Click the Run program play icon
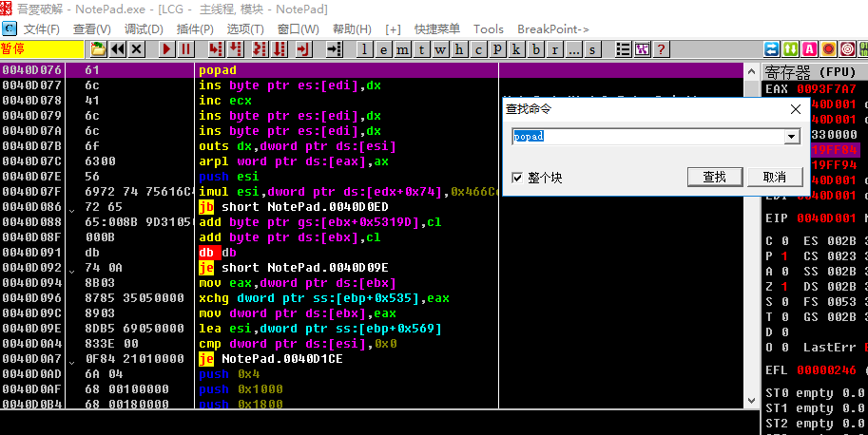 tap(166, 48)
